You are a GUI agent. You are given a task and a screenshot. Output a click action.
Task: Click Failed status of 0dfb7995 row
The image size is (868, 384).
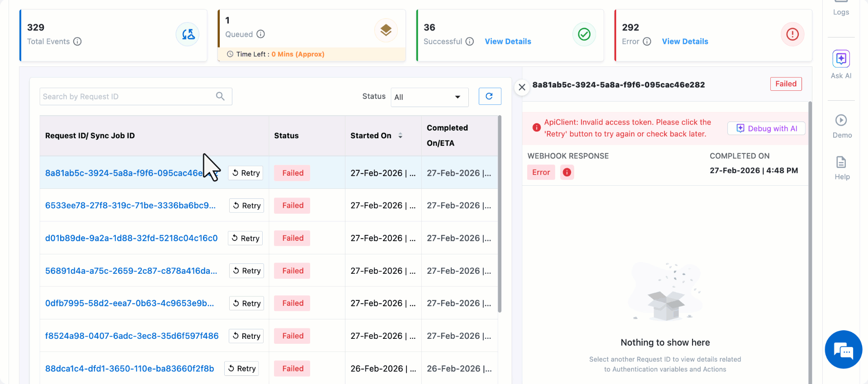[x=292, y=303]
